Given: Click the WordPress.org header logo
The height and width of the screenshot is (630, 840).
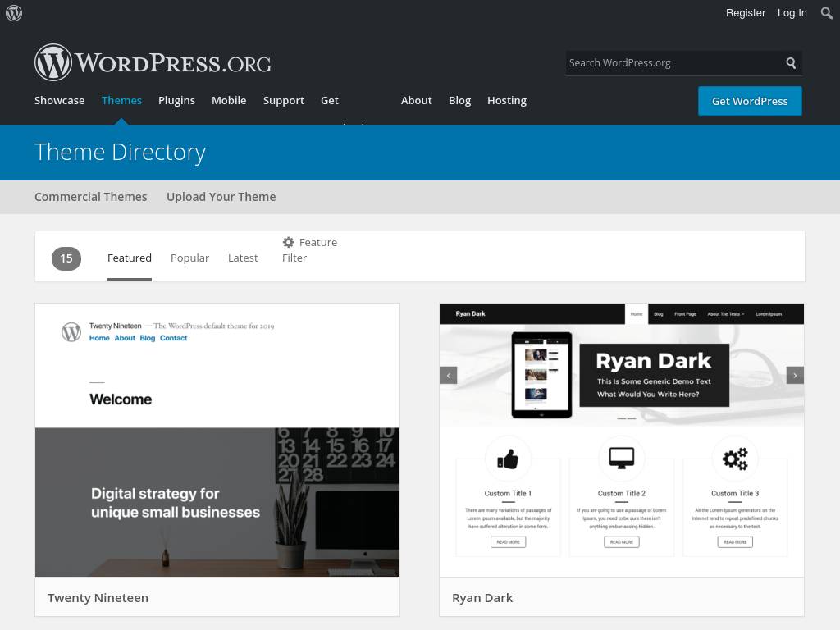Looking at the screenshot, I should [x=153, y=62].
